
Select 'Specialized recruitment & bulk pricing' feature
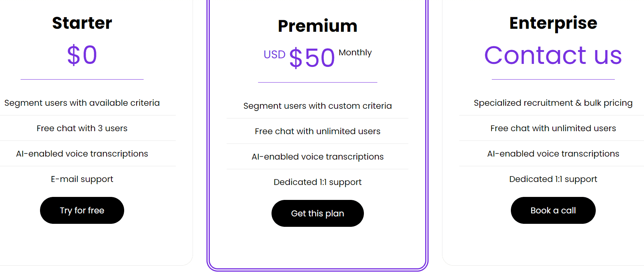tap(553, 103)
